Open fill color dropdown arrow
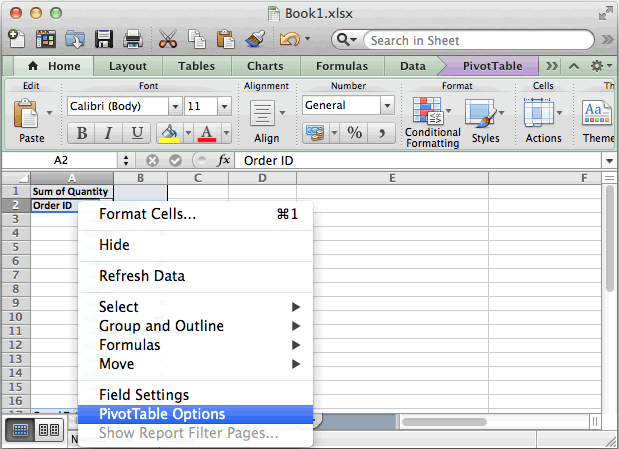Viewport: 619px width, 449px height. (188, 133)
